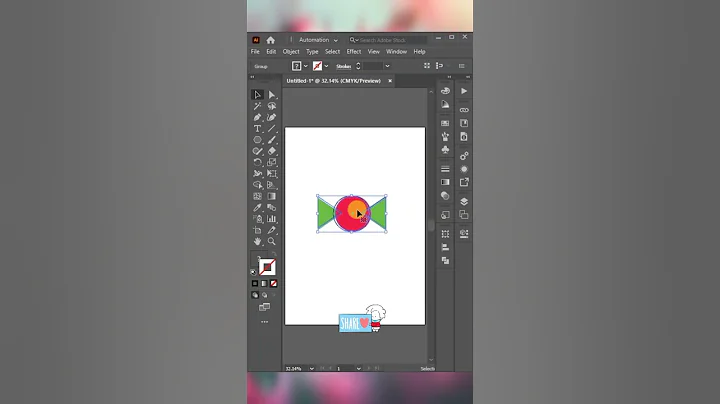Open the Layers panel icon
The image size is (720, 404).
point(464,202)
